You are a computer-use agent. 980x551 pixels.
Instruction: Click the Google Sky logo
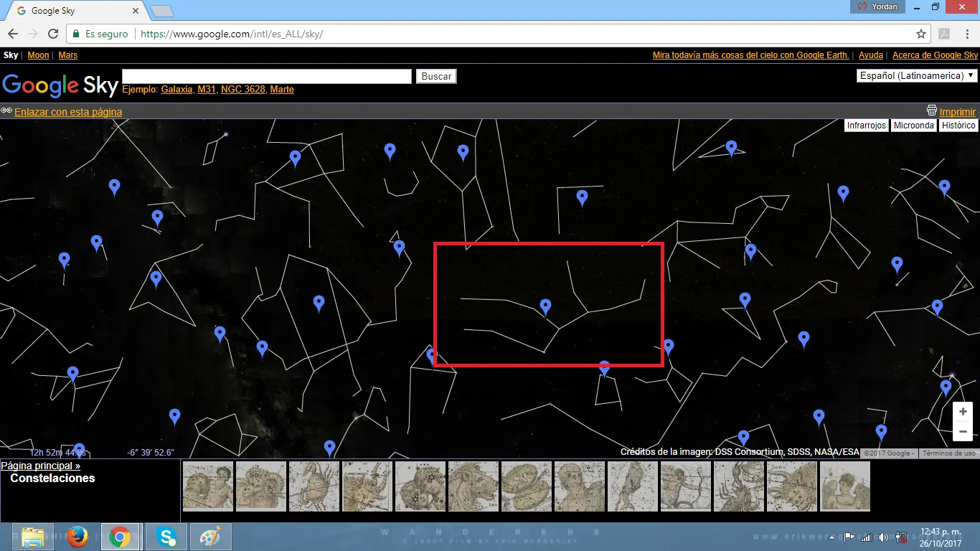click(x=60, y=84)
